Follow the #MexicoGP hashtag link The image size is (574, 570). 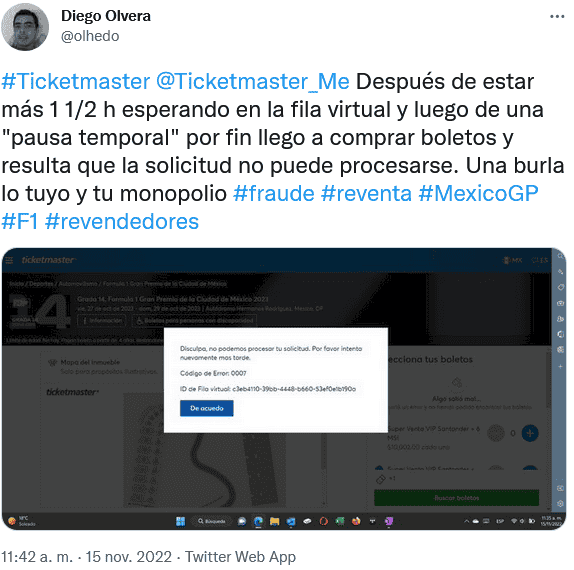tap(478, 193)
